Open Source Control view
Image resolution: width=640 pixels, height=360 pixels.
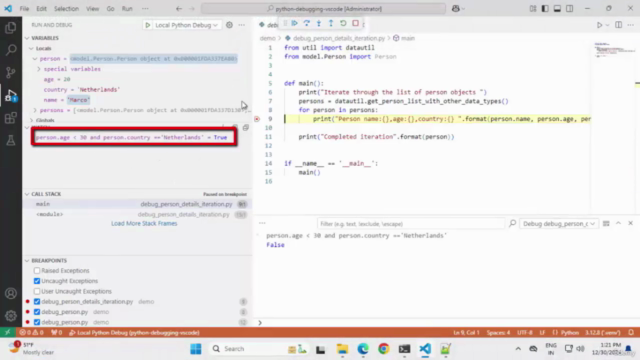coord(11,72)
